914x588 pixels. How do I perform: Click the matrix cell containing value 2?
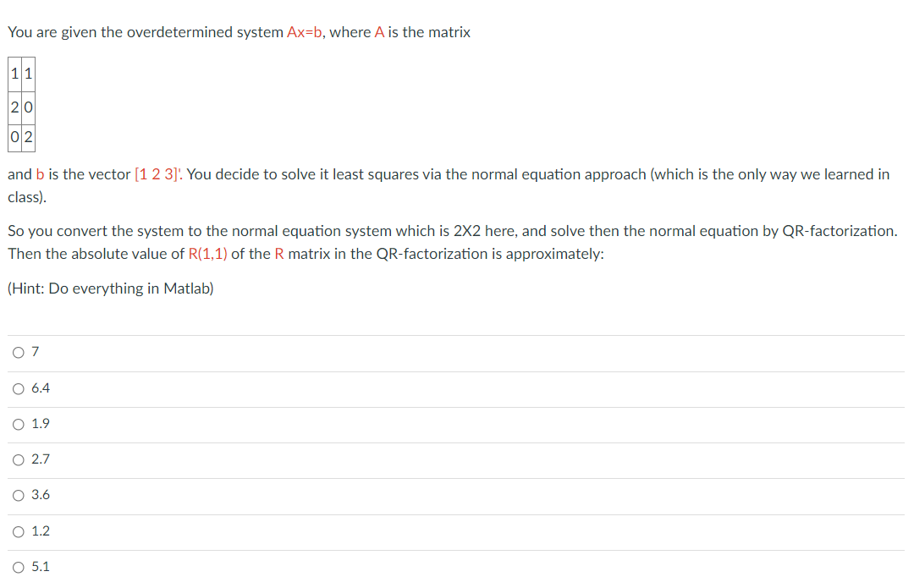(x=14, y=107)
